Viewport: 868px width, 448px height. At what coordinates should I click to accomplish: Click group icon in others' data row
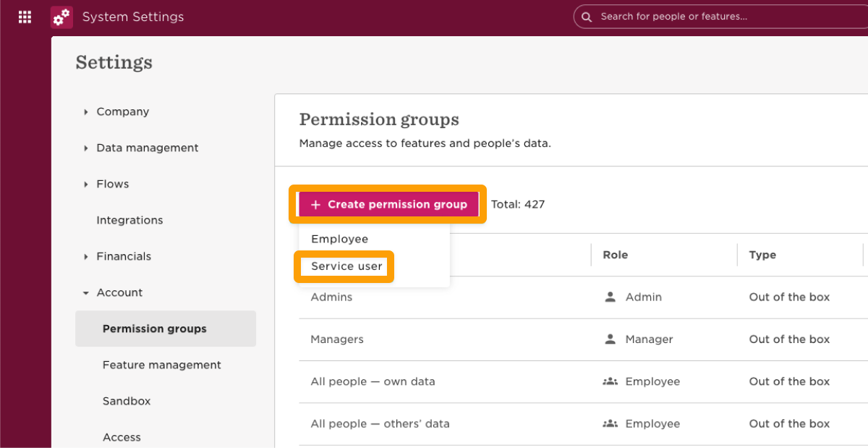click(610, 423)
